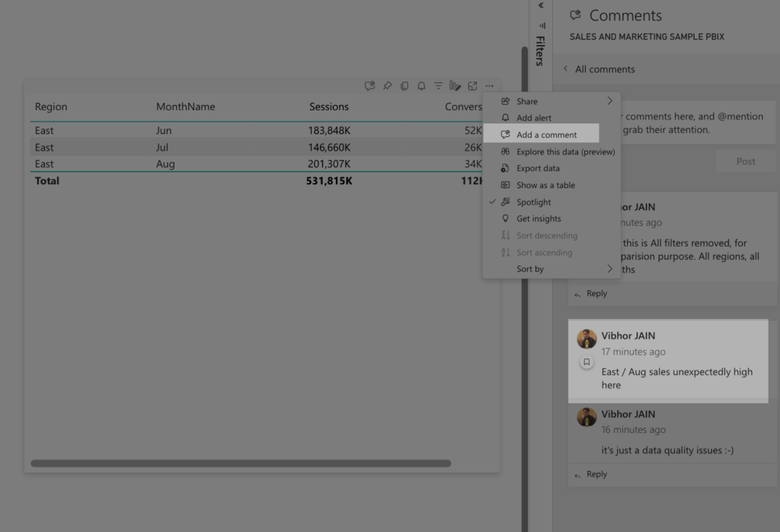The height and width of the screenshot is (532, 780).
Task: Select Add a comment from the menu
Action: click(x=546, y=135)
